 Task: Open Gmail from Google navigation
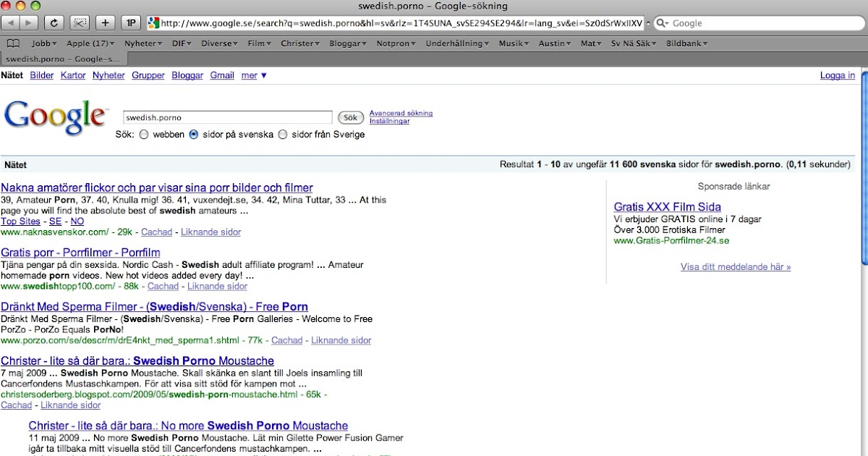(222, 75)
